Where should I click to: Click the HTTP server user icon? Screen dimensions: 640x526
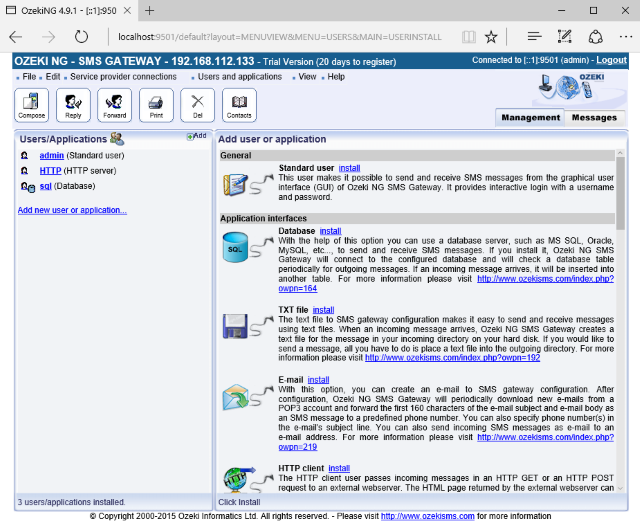point(24,171)
